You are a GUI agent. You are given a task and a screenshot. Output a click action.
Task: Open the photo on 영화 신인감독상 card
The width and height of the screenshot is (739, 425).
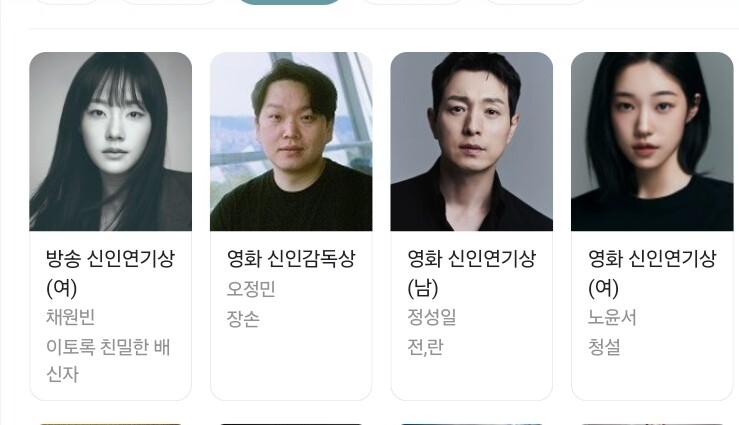291,141
